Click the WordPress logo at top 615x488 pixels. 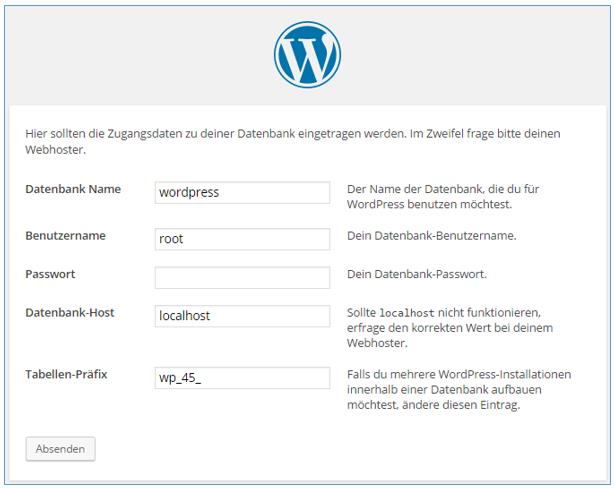point(307,55)
